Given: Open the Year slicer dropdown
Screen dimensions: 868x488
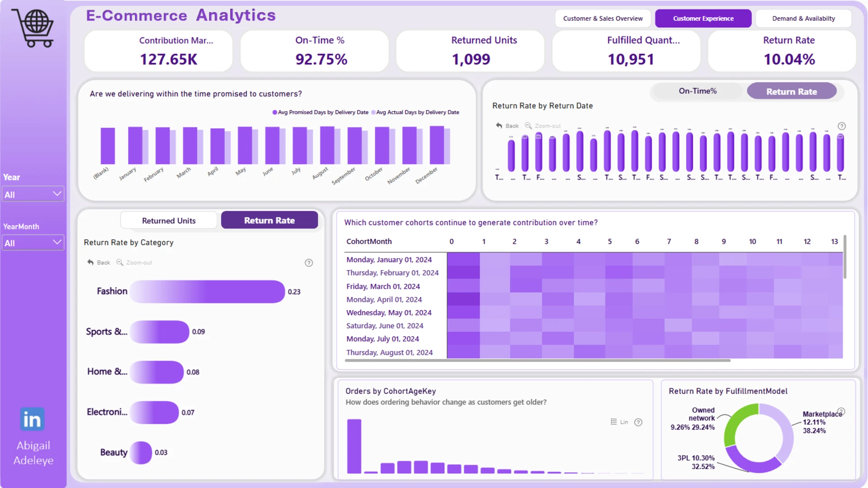Looking at the screenshot, I should click(33, 194).
